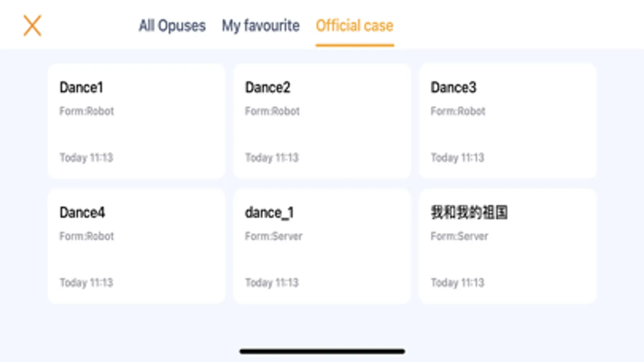Click the Today 11:13 timestamp on dance_1
The width and height of the screenshot is (644, 362).
click(x=272, y=282)
